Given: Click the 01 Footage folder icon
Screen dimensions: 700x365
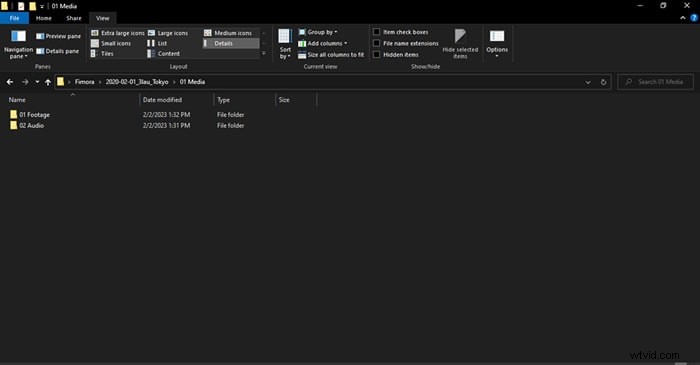Looking at the screenshot, I should pyautogui.click(x=13, y=115).
